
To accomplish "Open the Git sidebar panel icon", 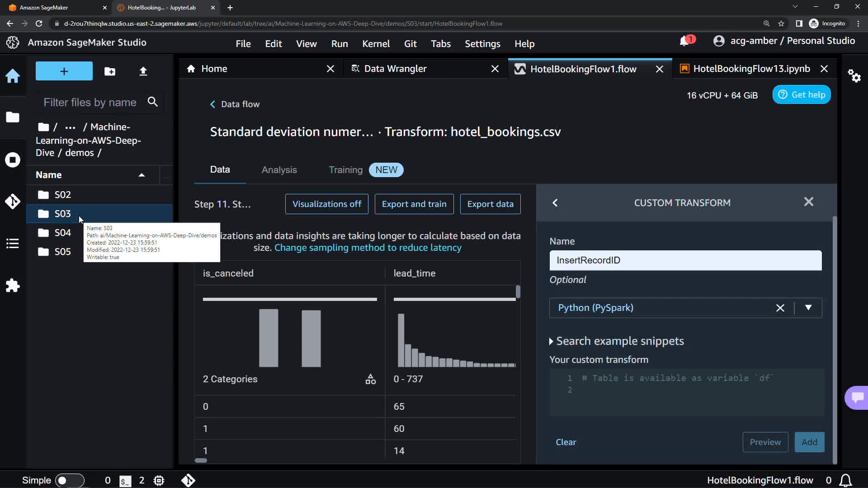I will coord(13,202).
